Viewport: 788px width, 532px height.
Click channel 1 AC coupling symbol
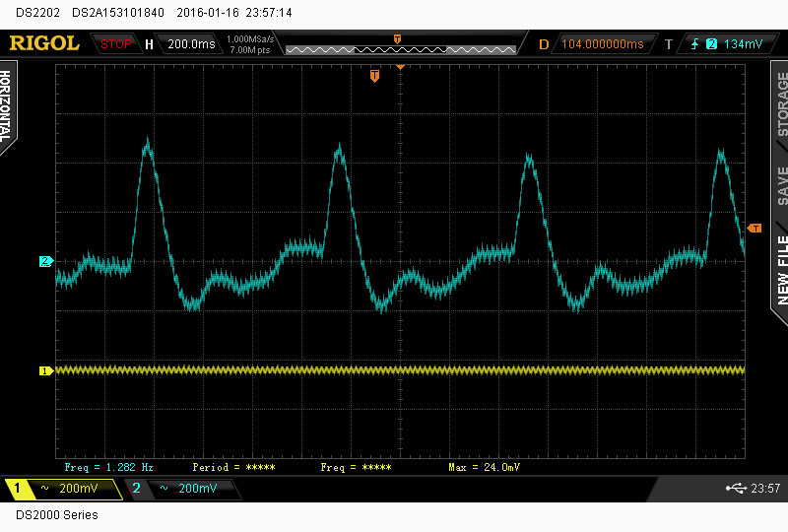click(44, 489)
